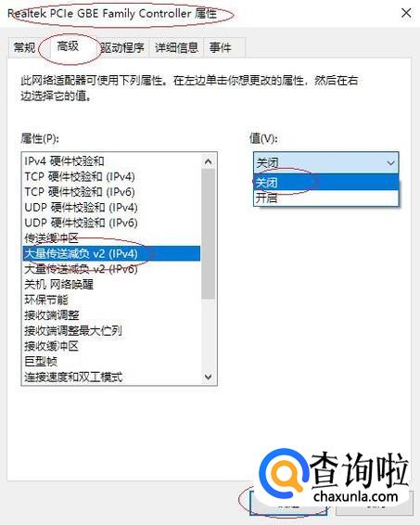Close the Realtek properties dialog
Screen dimensions: 420x525
click(x=406, y=13)
